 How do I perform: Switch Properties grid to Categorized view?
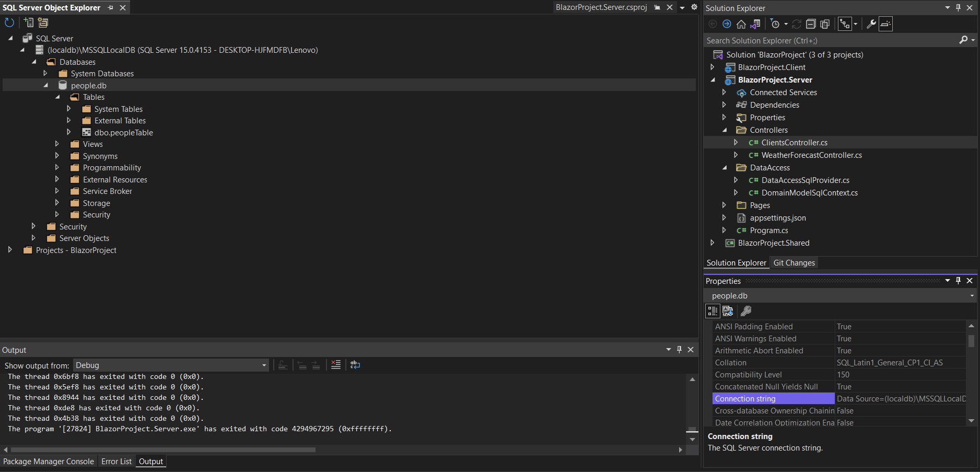tap(713, 311)
